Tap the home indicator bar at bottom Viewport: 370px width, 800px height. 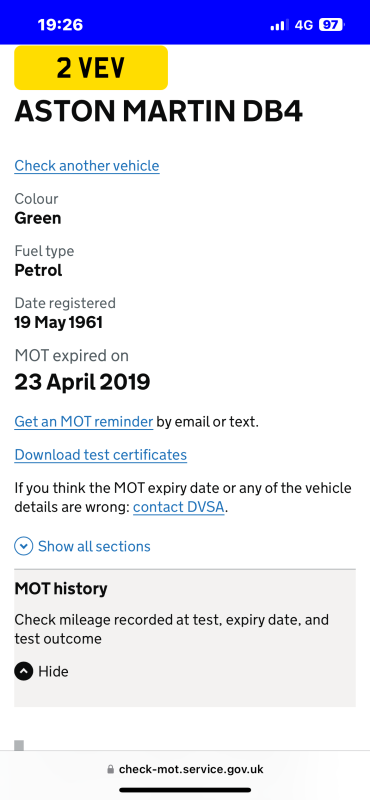click(x=185, y=790)
